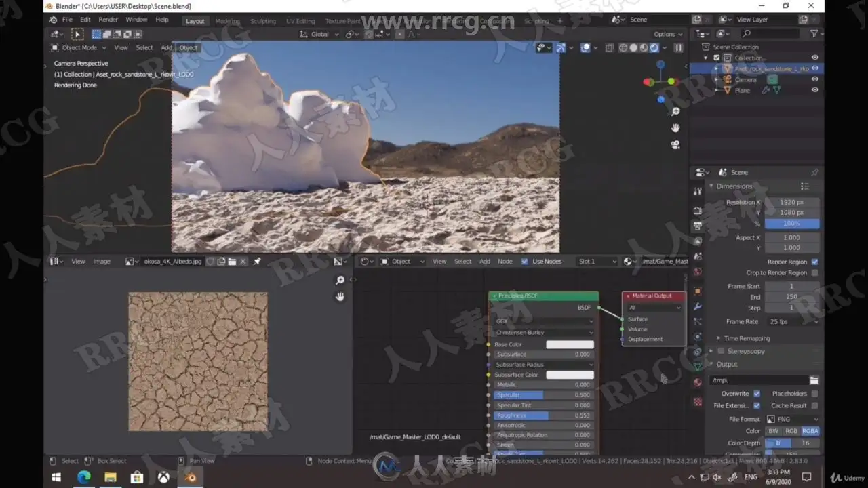Image resolution: width=868 pixels, height=488 pixels.
Task: Open the Object properties tab
Action: [698, 291]
